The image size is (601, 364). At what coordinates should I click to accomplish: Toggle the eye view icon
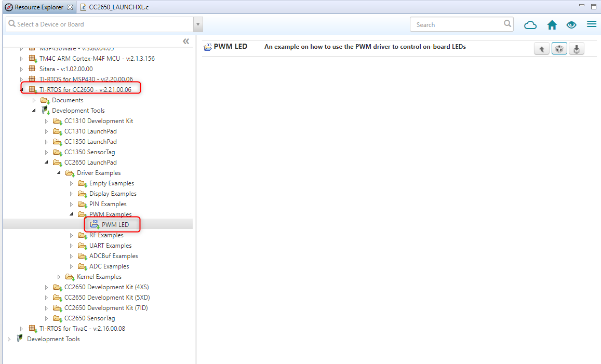(x=571, y=25)
